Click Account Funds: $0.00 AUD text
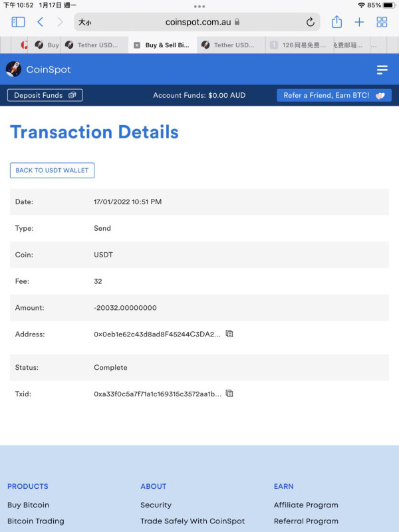399x532 pixels. point(199,95)
